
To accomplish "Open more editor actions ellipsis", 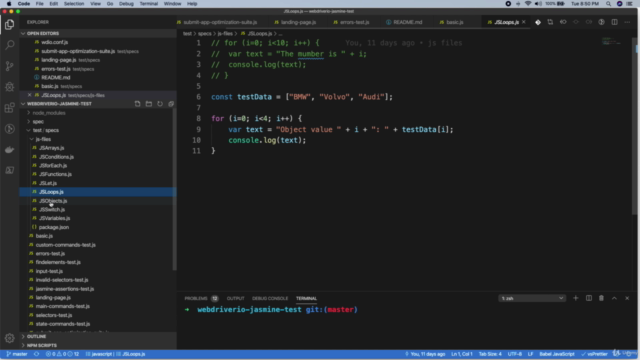I will click(x=627, y=22).
